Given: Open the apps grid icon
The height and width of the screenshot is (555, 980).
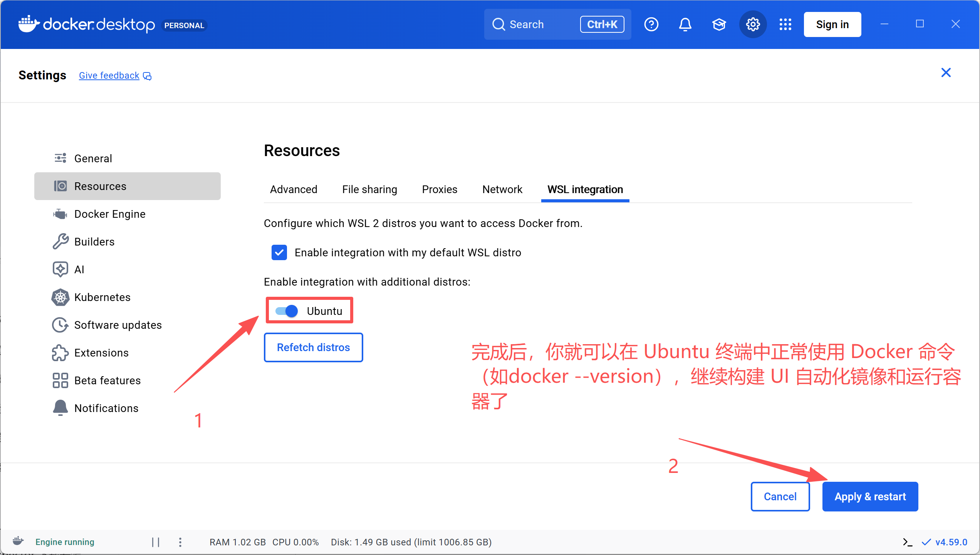Looking at the screenshot, I should [785, 24].
